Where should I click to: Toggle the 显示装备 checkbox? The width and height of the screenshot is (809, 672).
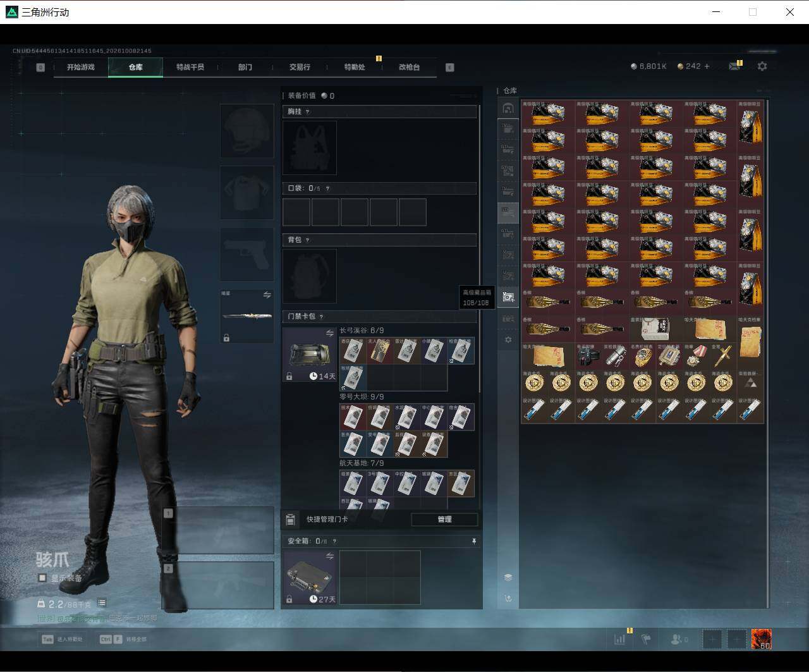tap(42, 578)
